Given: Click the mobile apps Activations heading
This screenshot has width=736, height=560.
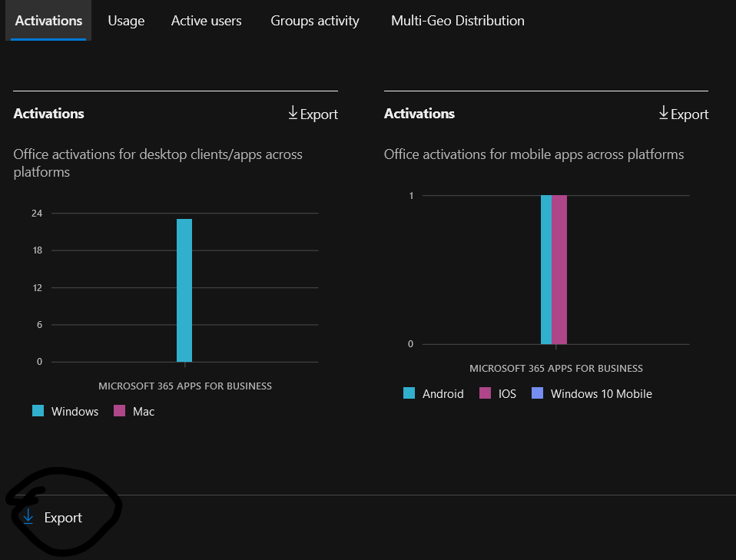Looking at the screenshot, I should [x=419, y=114].
